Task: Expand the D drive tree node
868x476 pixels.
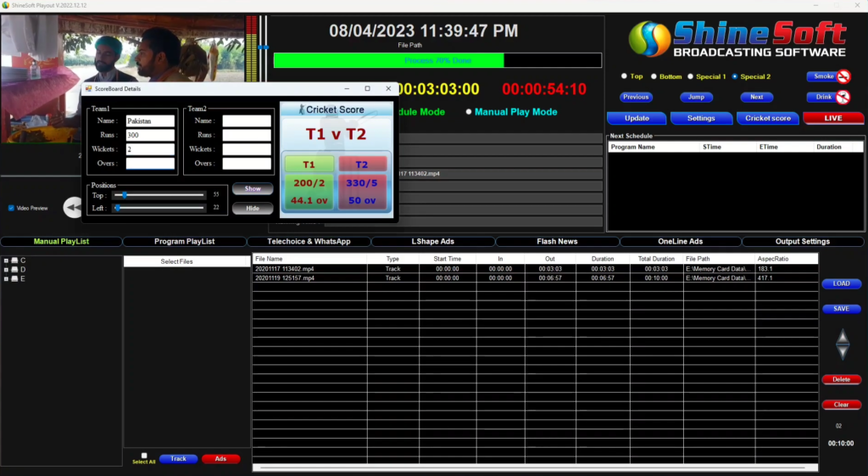Action: 6,270
